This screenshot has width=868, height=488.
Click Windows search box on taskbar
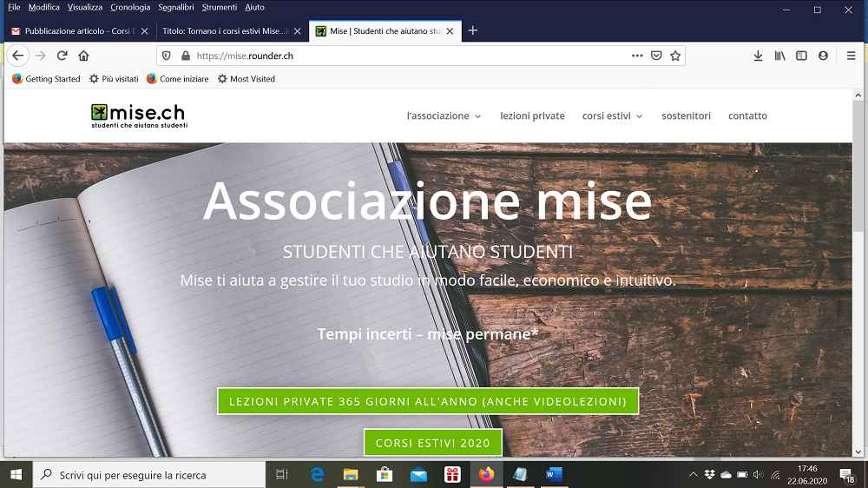(x=149, y=475)
